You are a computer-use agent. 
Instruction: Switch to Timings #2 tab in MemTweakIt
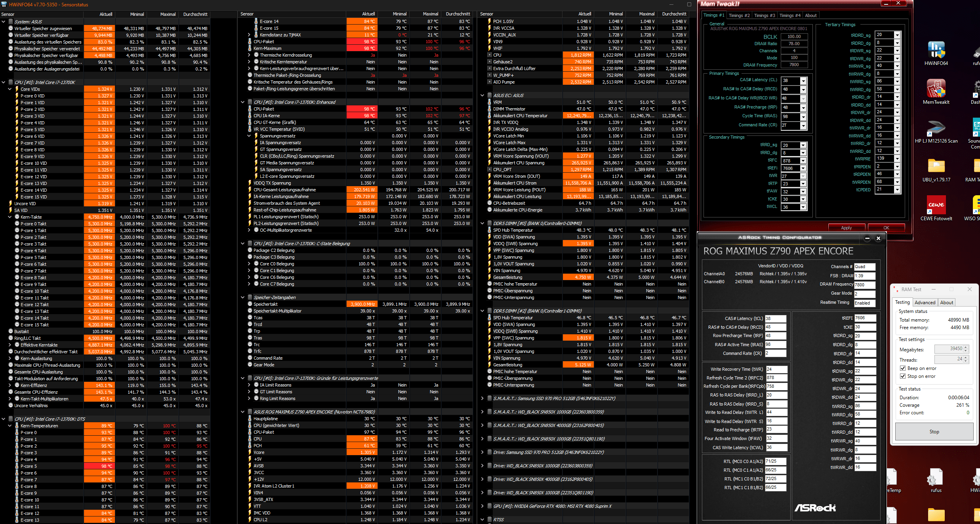click(x=739, y=15)
